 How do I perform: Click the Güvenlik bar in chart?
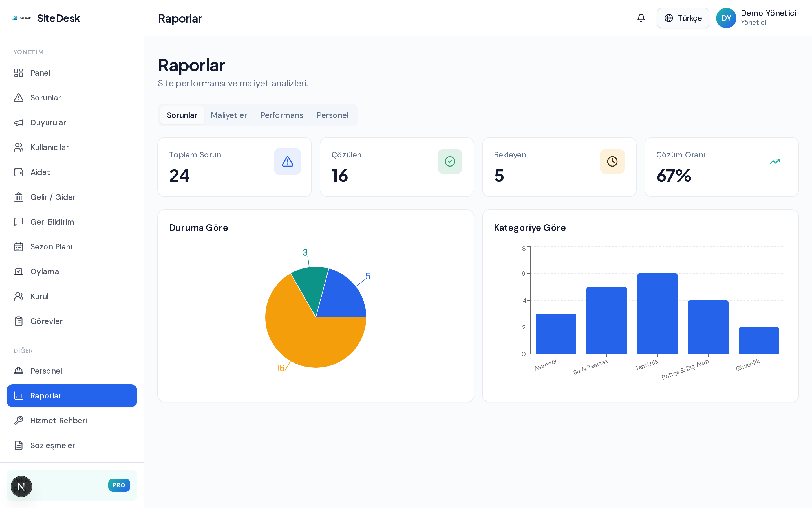[x=759, y=341]
